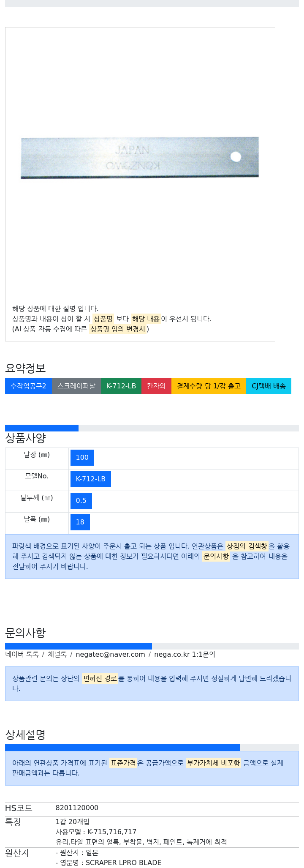The width and height of the screenshot is (304, 868).
Task: Select the 수작업공구2 category tag
Action: [28, 386]
